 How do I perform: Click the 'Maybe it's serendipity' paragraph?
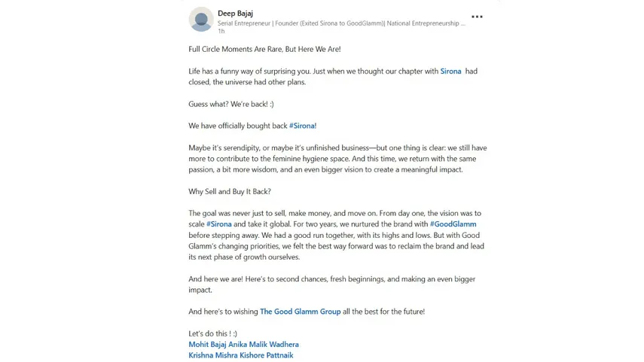tap(337, 159)
